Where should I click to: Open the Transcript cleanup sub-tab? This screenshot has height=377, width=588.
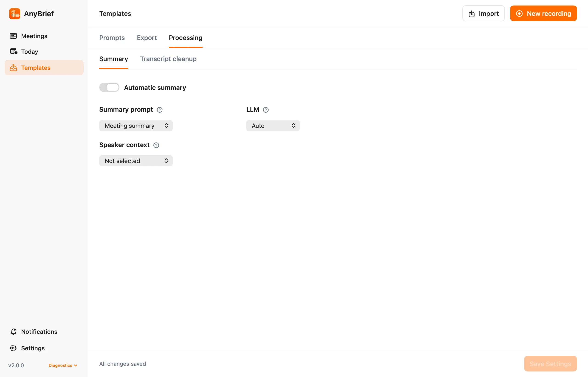168,59
